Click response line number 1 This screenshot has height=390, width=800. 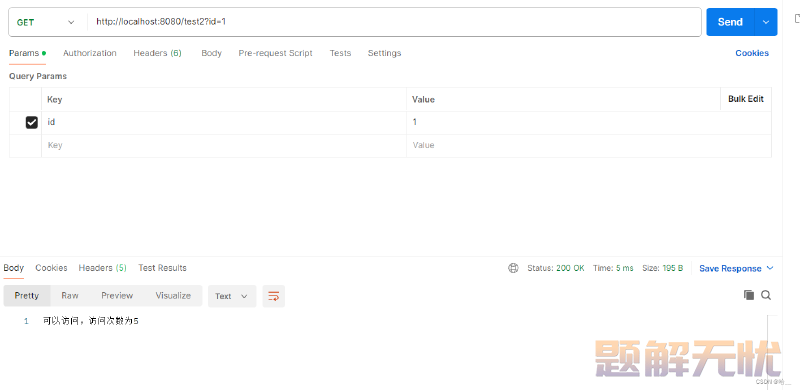pos(27,322)
